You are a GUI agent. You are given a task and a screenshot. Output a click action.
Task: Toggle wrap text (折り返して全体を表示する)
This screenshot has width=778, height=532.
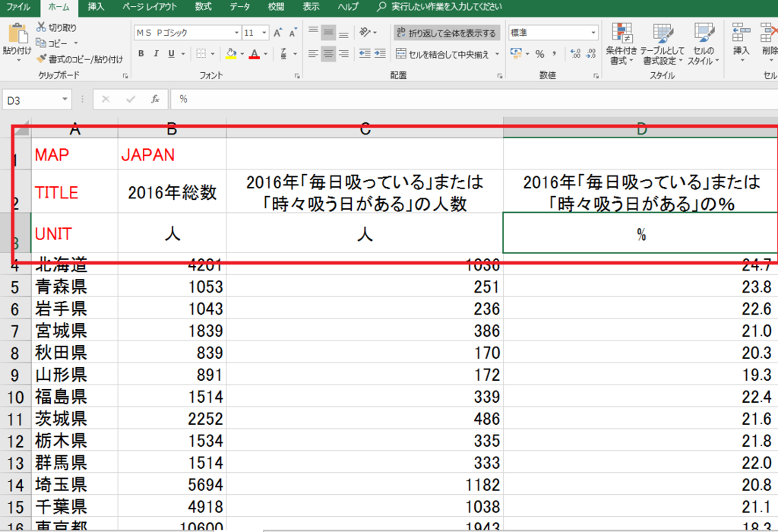pos(446,32)
